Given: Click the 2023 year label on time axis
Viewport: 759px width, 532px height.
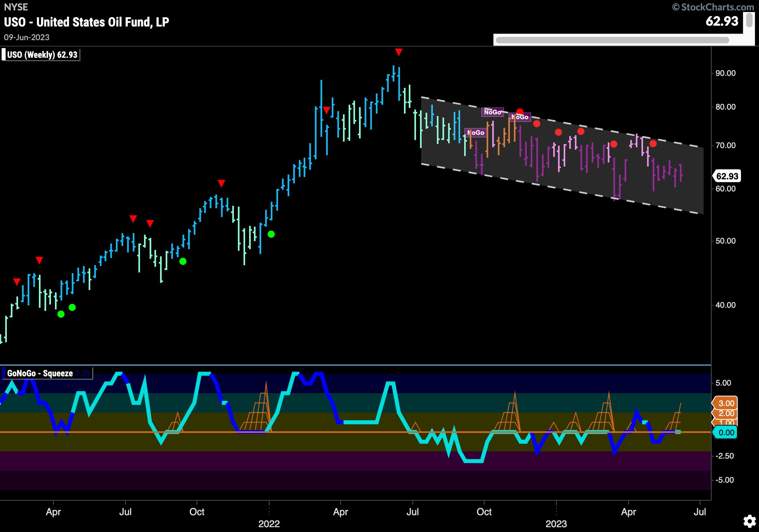Looking at the screenshot, I should pyautogui.click(x=556, y=524).
